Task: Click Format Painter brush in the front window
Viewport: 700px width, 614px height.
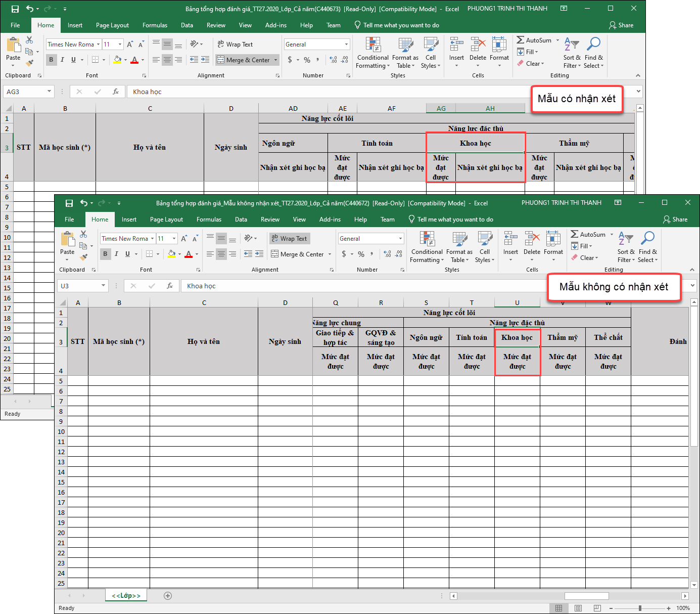Action: click(x=83, y=257)
